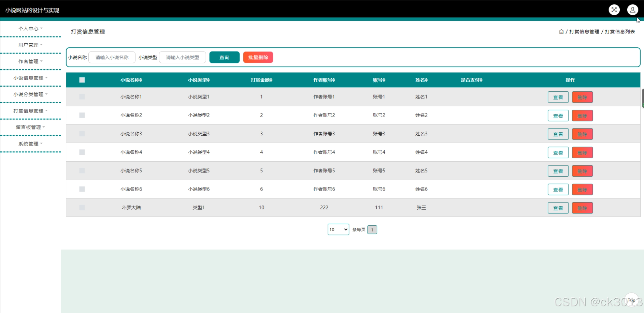Viewport: 644px width, 313px height.
Task: Sort by 小说类型 column header
Action: coord(199,80)
